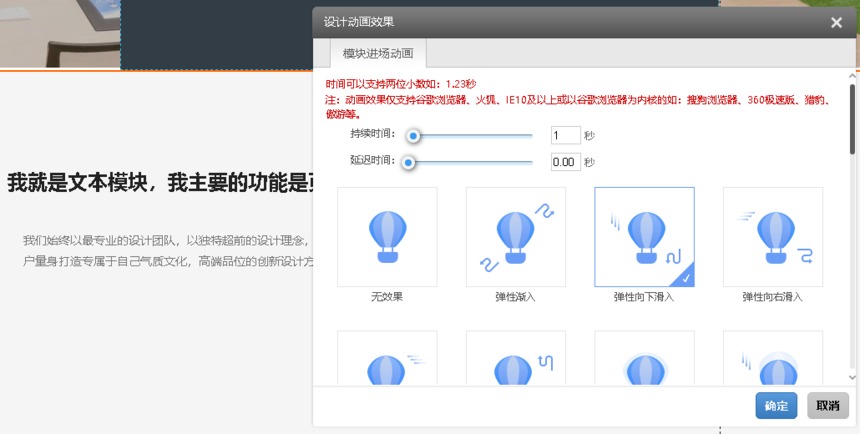The image size is (860, 434).
Task: Click the 确定 button
Action: pyautogui.click(x=776, y=406)
